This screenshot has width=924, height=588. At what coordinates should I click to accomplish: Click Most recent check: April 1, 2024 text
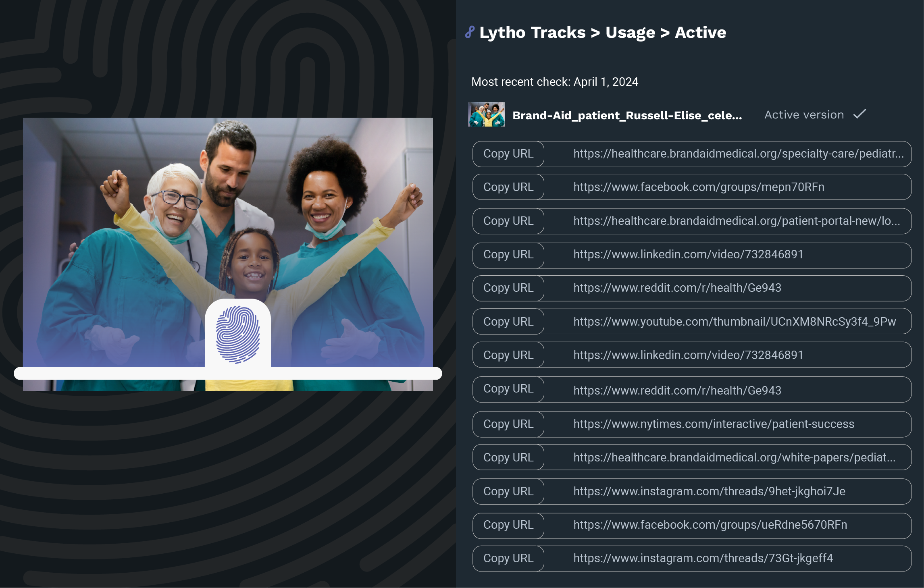point(555,82)
